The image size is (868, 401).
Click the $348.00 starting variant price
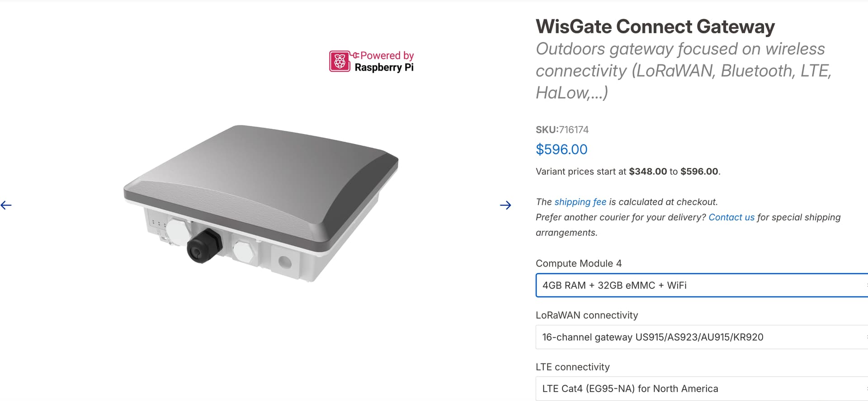tap(647, 172)
